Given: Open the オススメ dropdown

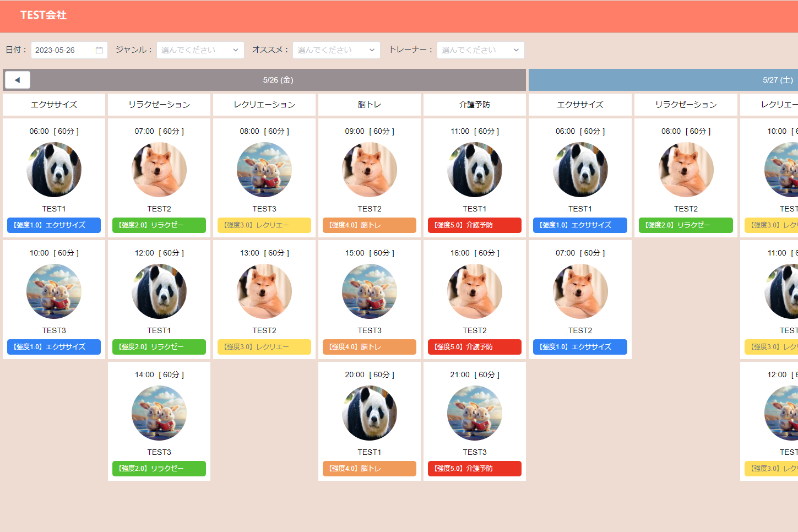Looking at the screenshot, I should click(336, 50).
